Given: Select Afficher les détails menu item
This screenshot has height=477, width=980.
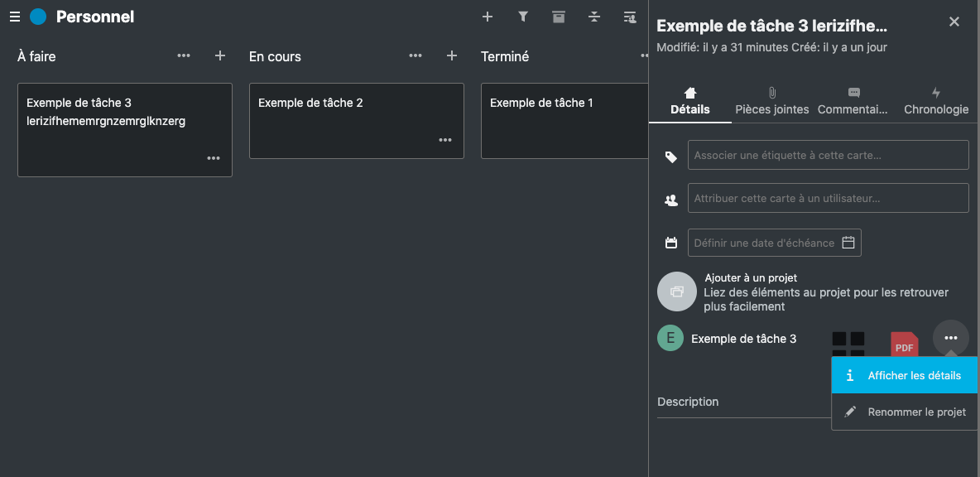Looking at the screenshot, I should 905,376.
